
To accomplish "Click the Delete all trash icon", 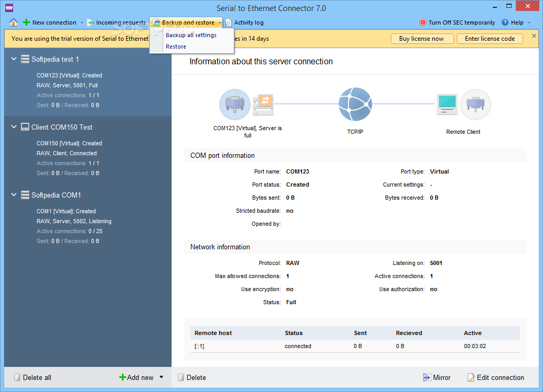I will coord(17,377).
